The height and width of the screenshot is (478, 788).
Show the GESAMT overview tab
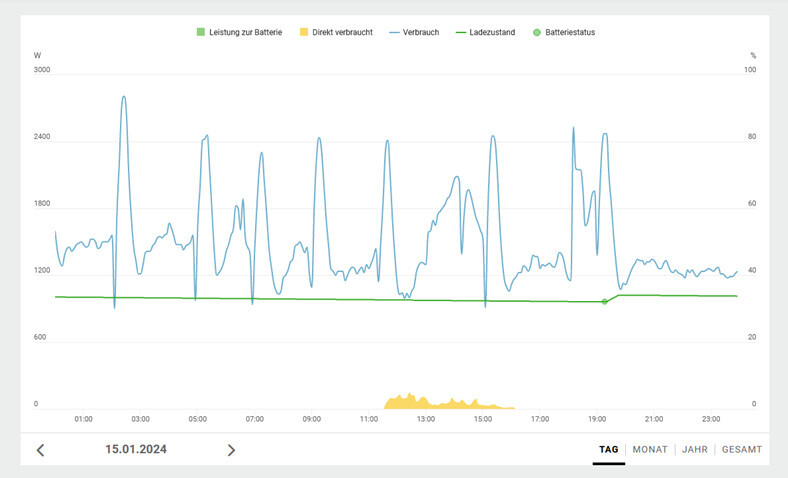click(742, 450)
